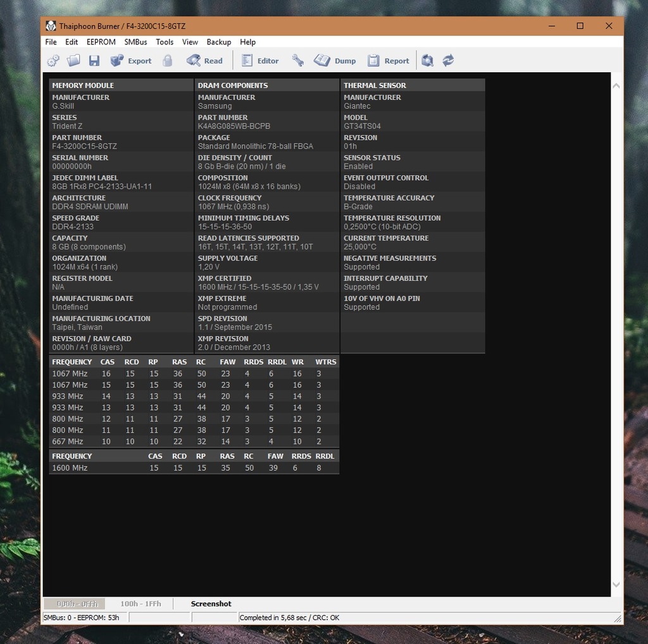Click the XMP Certified timing value

coord(258,287)
